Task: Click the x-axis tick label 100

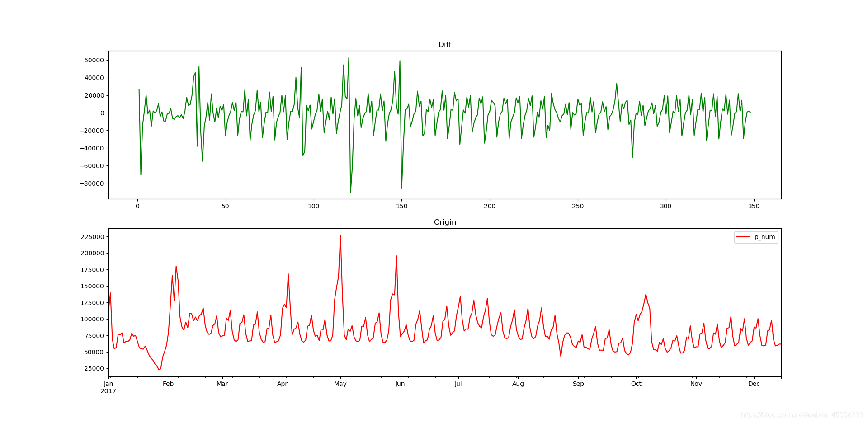Action: click(313, 206)
